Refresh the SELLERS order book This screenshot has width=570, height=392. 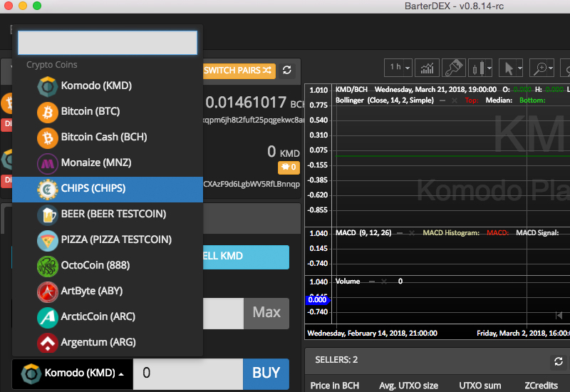559,361
